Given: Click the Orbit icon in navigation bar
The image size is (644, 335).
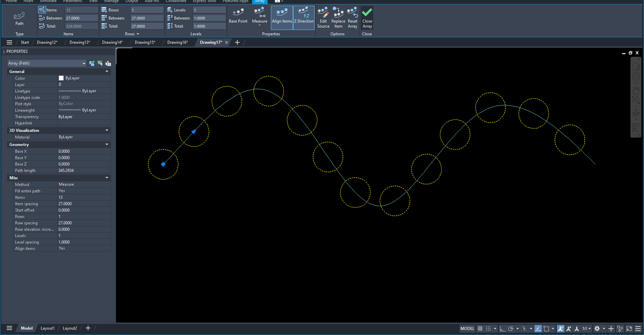Looking at the screenshot, I should [x=636, y=113].
